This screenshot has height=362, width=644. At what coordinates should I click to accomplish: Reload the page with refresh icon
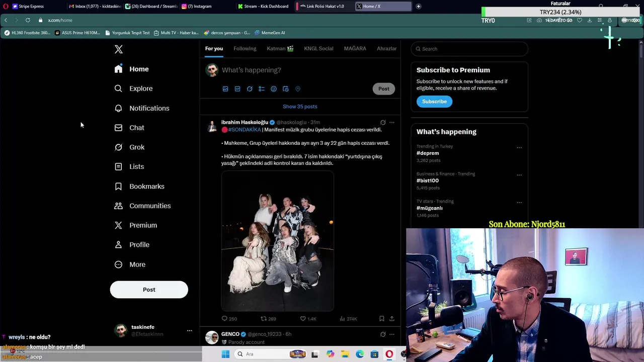28,20
